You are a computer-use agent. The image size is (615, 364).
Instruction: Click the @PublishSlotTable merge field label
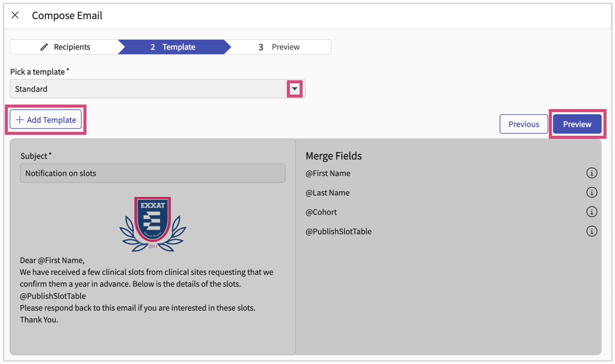338,231
